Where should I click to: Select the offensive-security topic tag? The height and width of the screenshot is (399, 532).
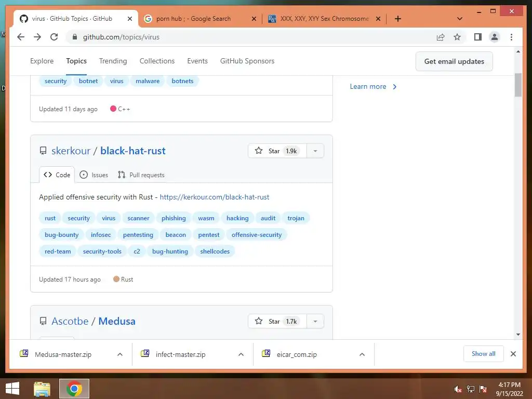[257, 235]
